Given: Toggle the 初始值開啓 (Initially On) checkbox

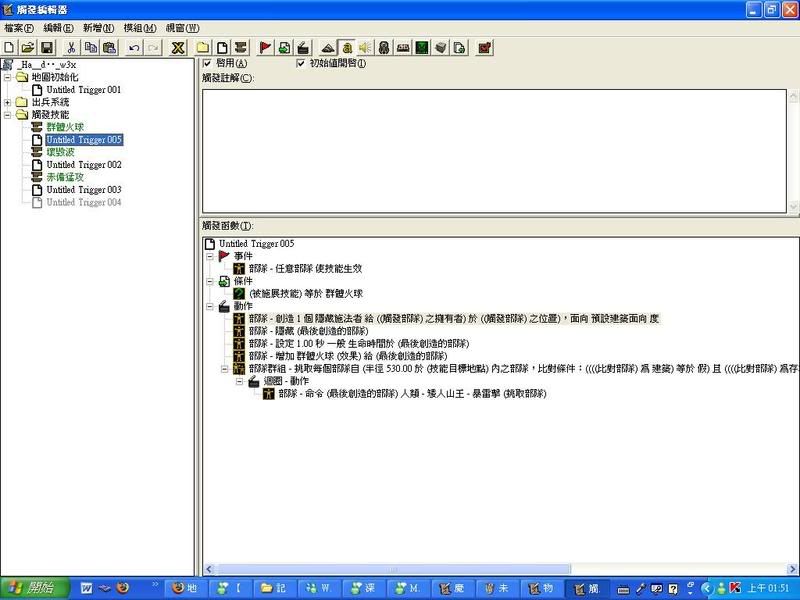Looking at the screenshot, I should click(301, 64).
